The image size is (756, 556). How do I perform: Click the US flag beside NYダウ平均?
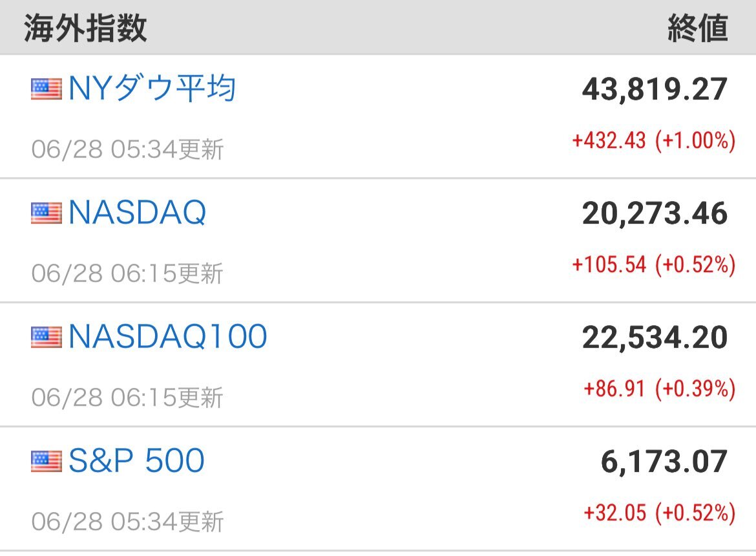(47, 89)
